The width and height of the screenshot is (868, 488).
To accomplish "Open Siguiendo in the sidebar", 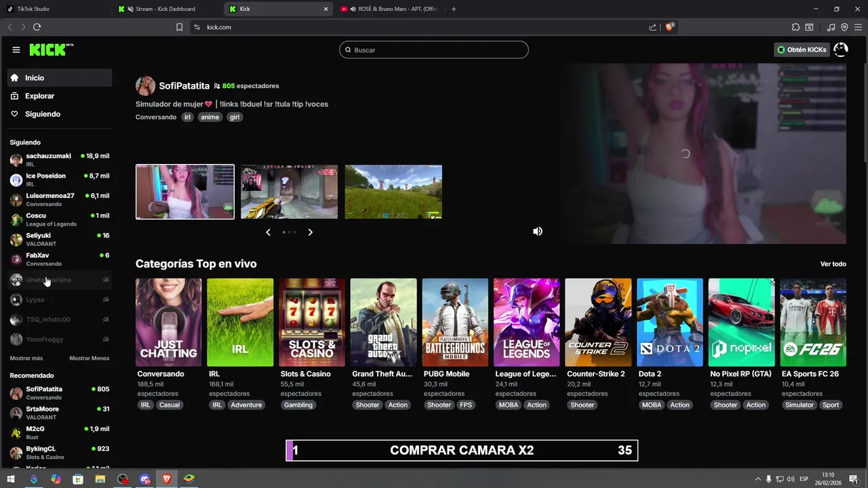I will coord(60,114).
